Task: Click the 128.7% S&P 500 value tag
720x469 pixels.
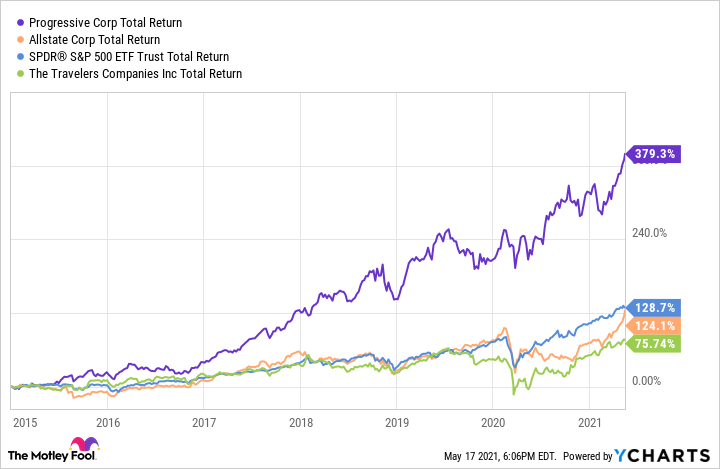Action: pyautogui.click(x=656, y=308)
